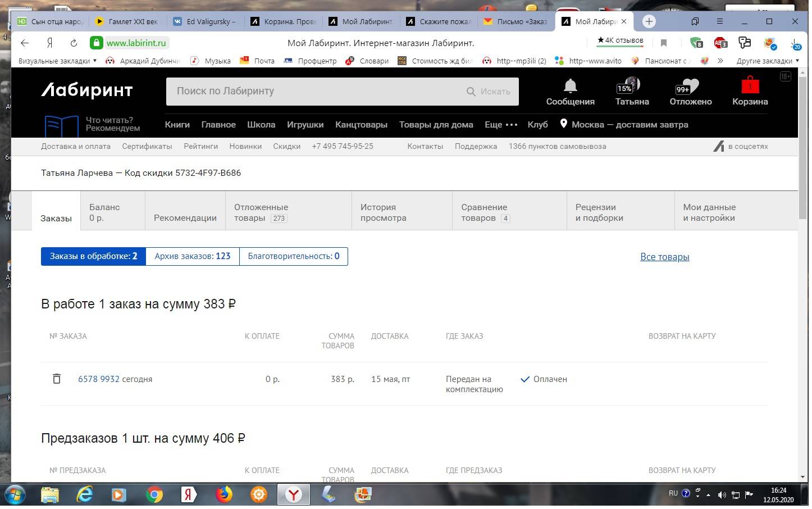Click the Что читать book icon

coord(61,126)
